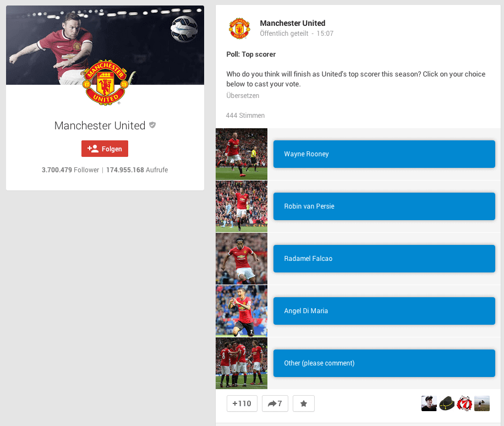This screenshot has height=426, width=504.
Task: Click the star icon button below the poll
Action: (x=303, y=403)
